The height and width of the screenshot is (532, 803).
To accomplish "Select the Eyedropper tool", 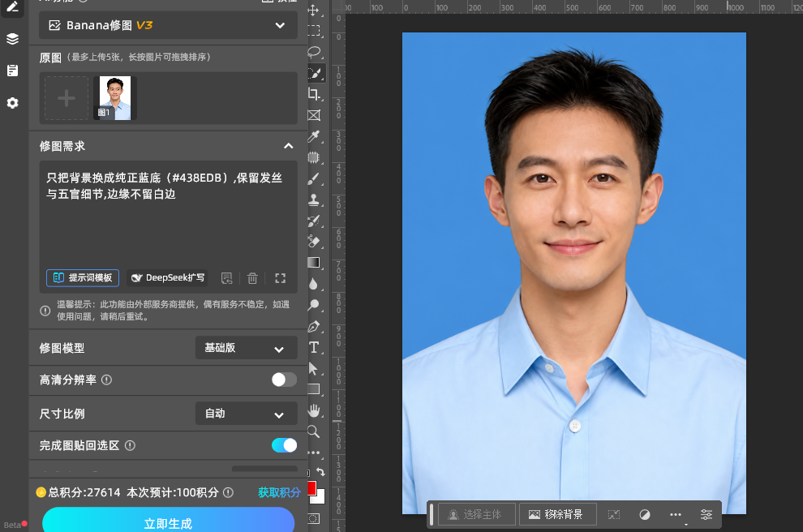I will (x=314, y=136).
